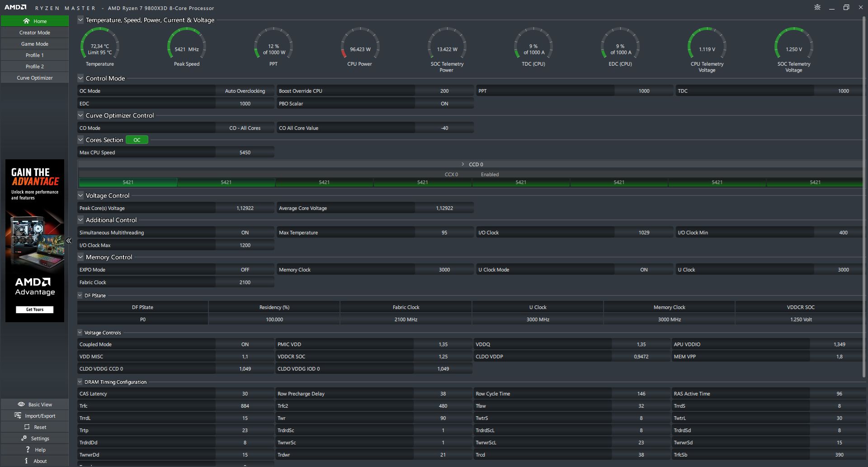The height and width of the screenshot is (467, 868).
Task: Click the first core 5421 bar
Action: point(128,182)
